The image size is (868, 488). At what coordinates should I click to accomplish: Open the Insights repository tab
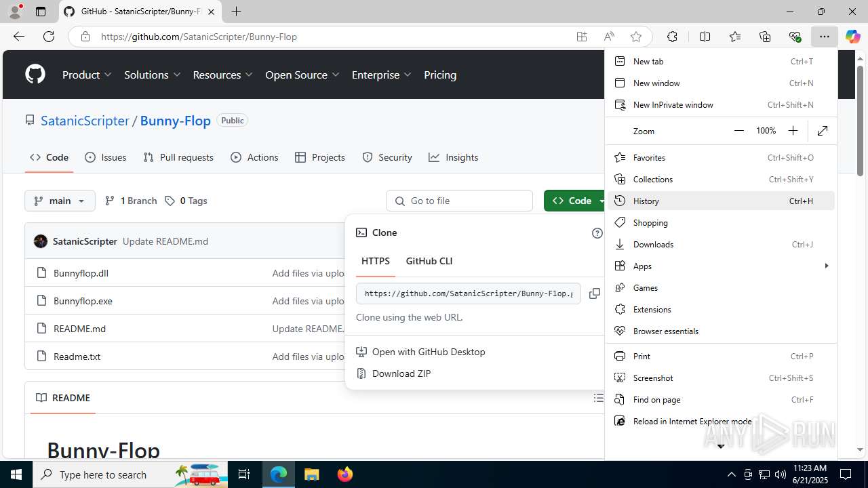pyautogui.click(x=454, y=157)
